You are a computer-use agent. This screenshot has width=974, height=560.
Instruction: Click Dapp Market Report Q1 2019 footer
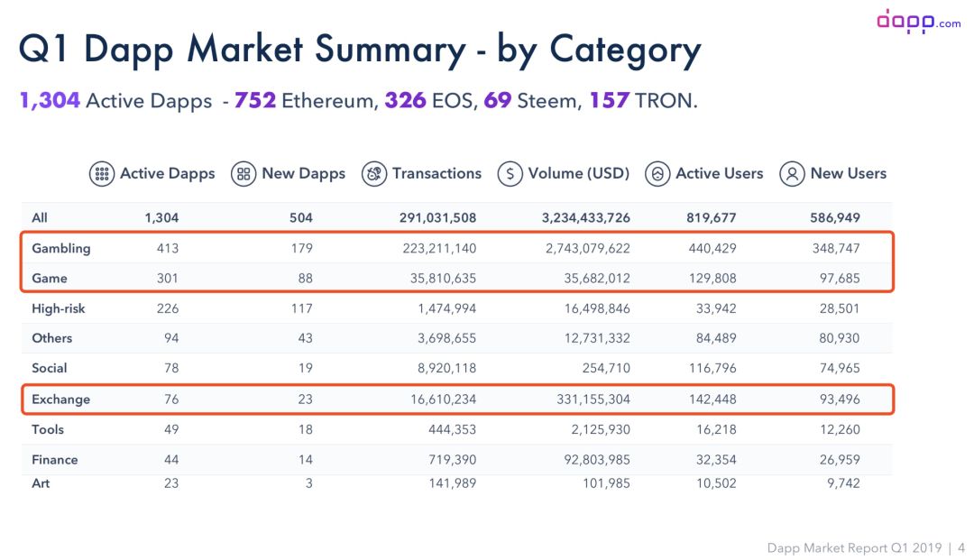coord(854,548)
